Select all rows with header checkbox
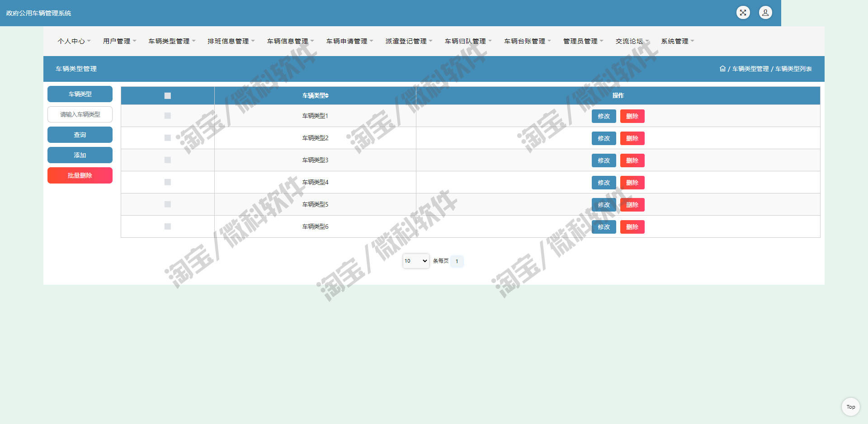 coord(168,96)
